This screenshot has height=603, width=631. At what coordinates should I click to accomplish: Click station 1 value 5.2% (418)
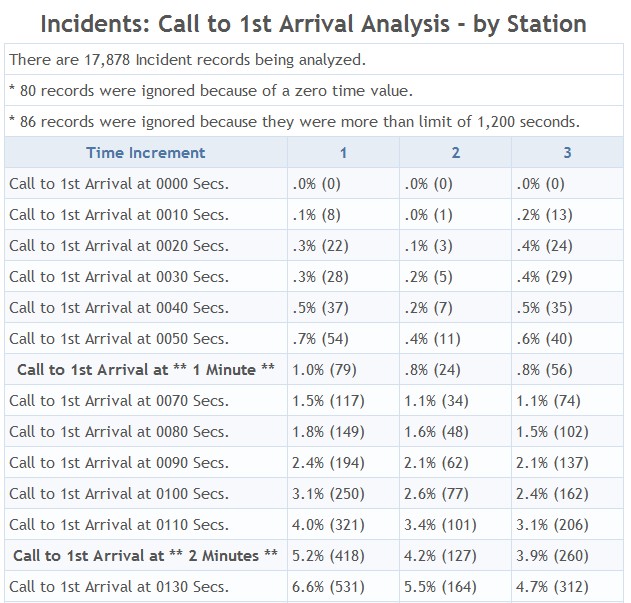point(328,556)
